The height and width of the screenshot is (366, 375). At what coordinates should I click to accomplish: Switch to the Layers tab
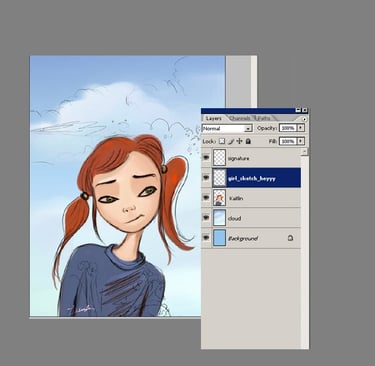[x=213, y=118]
